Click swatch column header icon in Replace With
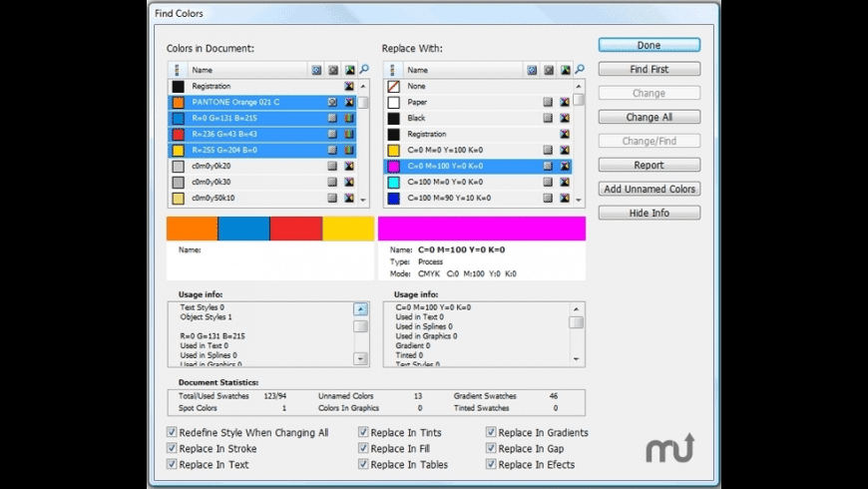The height and width of the screenshot is (489, 868). coord(392,70)
